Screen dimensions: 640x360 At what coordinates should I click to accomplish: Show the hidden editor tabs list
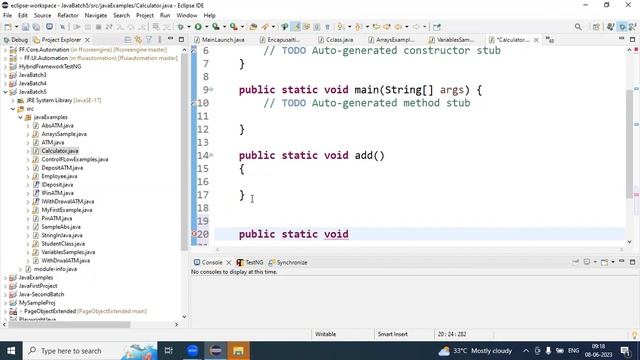pos(550,40)
